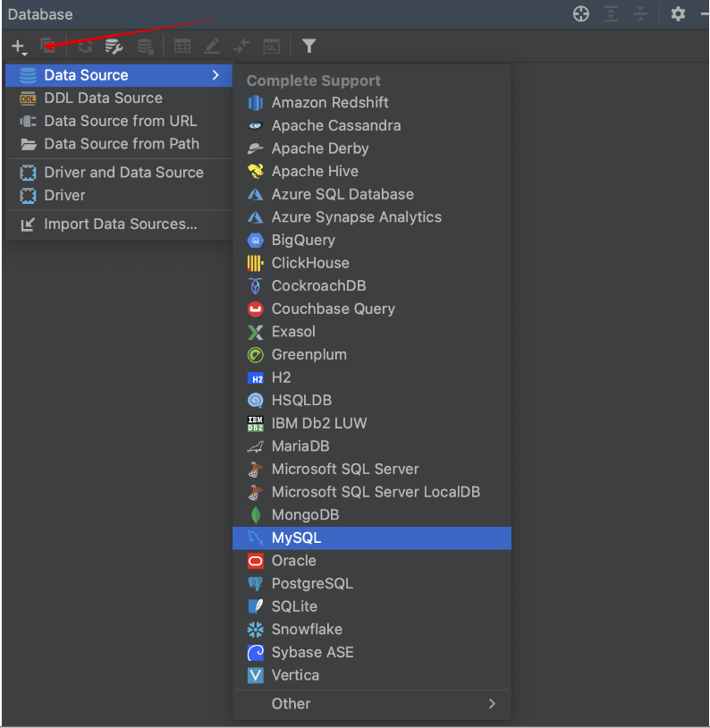Select Oracle data source

point(372,561)
